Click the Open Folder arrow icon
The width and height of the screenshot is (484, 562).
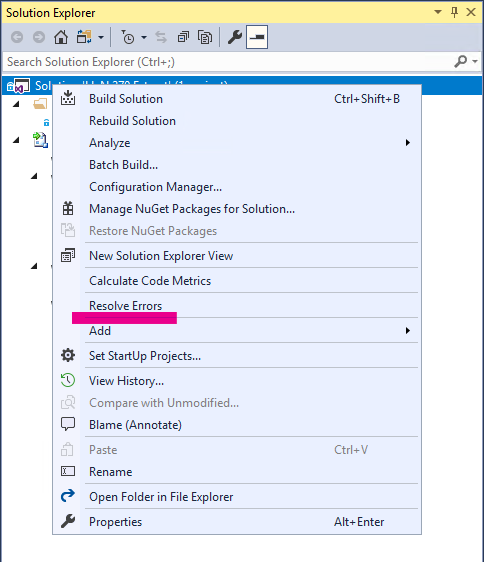click(x=68, y=496)
